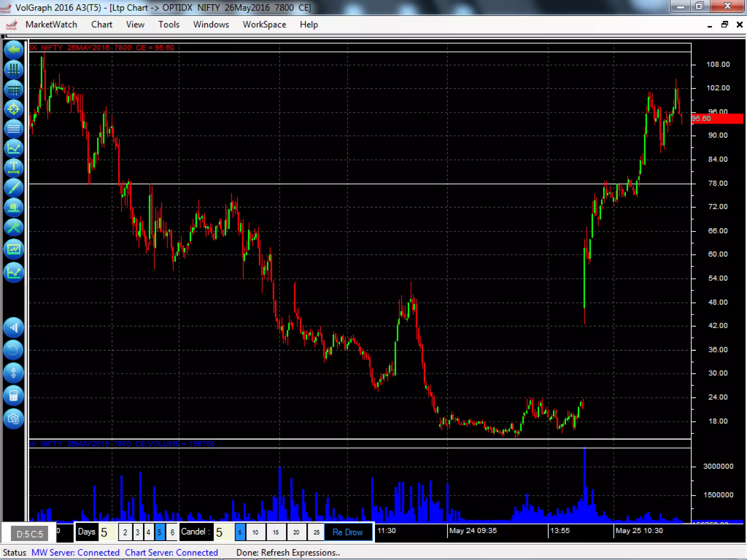The image size is (747, 560).
Task: Select the crosshair target tool
Action: pyautogui.click(x=13, y=109)
